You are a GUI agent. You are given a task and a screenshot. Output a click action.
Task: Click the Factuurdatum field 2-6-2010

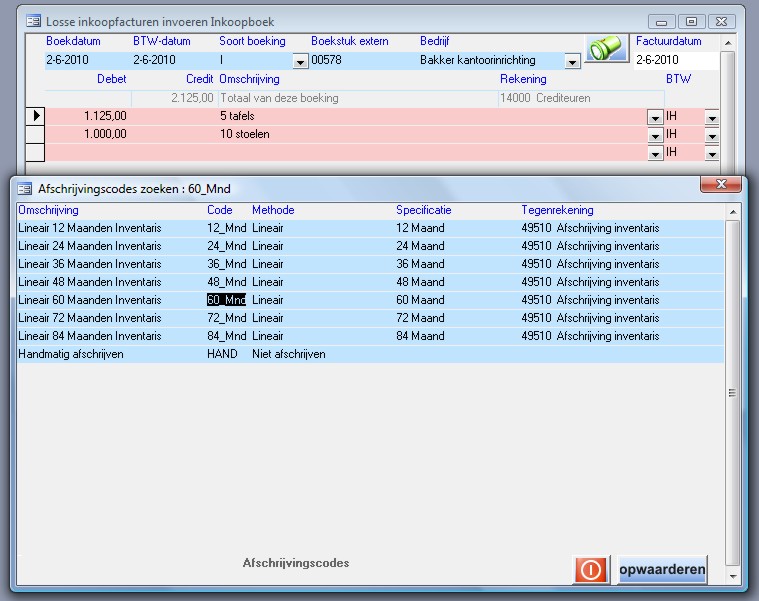(676, 60)
